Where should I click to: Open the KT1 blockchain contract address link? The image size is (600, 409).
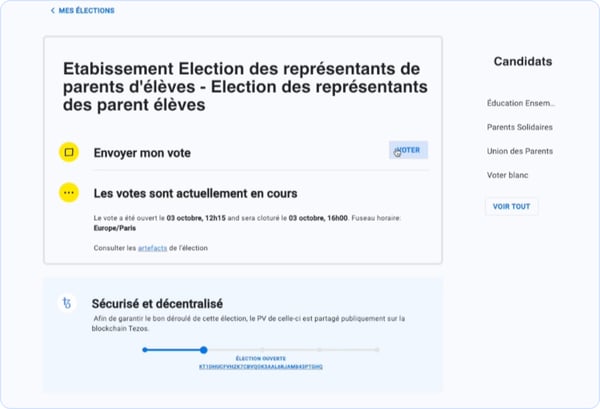(x=260, y=366)
